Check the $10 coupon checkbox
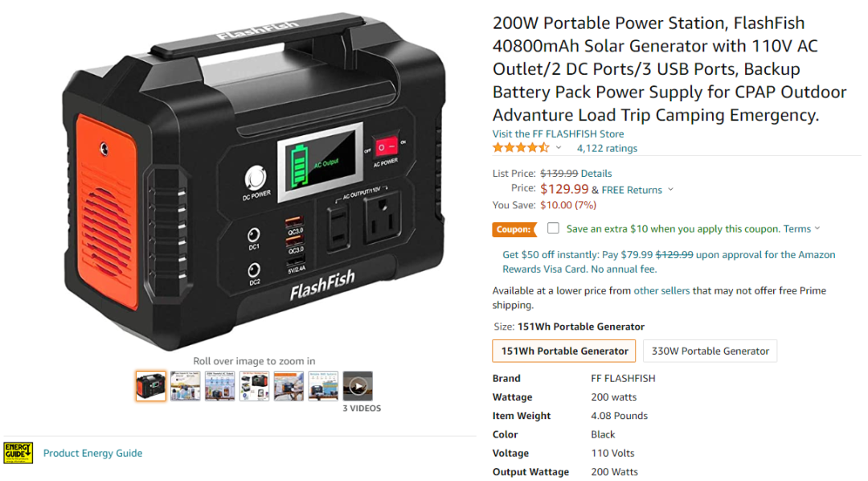This screenshot has height=481, width=868. coord(553,228)
